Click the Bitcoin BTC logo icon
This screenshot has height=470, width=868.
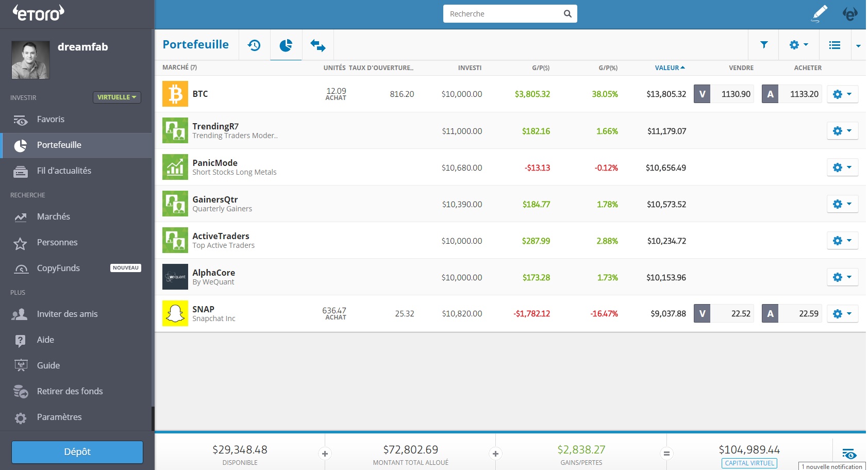[x=175, y=94]
